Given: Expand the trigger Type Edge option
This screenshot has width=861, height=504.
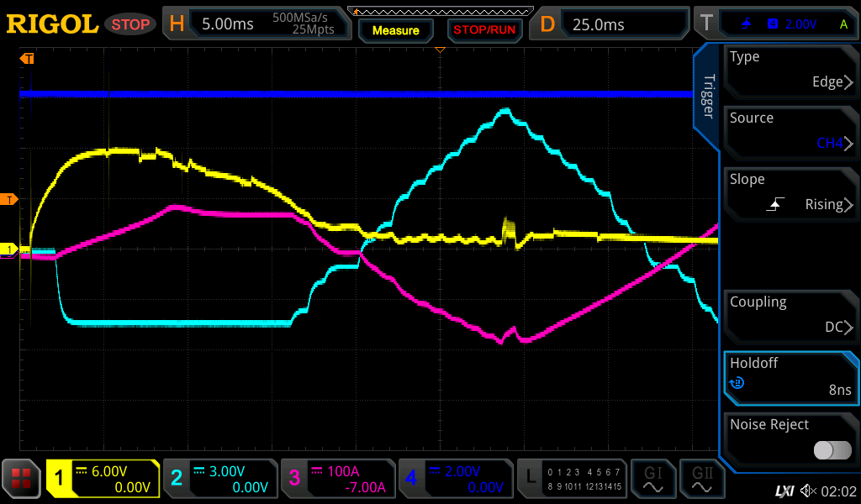Looking at the screenshot, I should click(790, 71).
